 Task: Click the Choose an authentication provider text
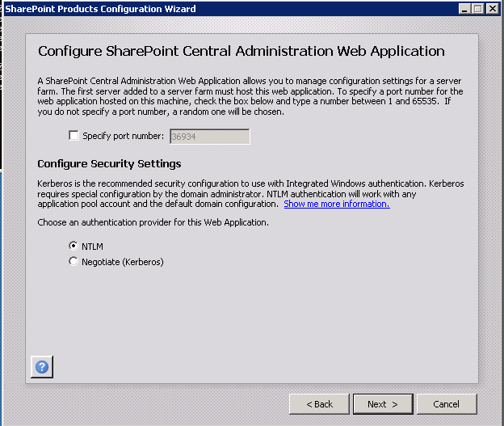(153, 222)
